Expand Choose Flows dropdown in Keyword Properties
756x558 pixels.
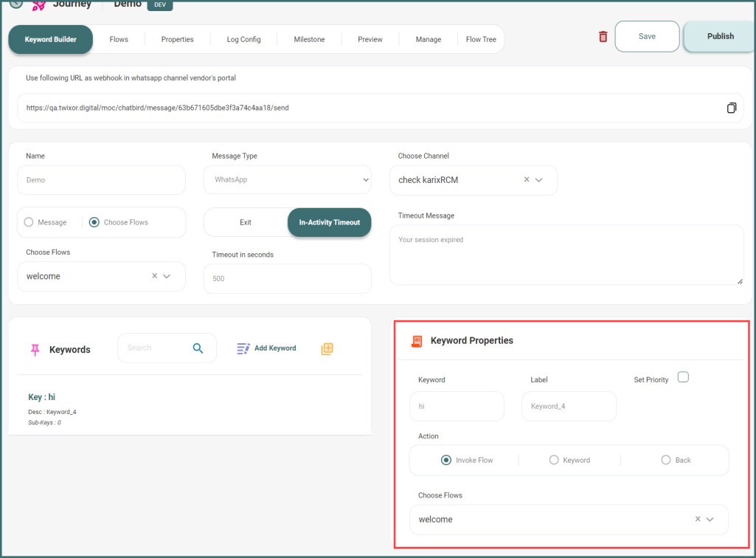(710, 519)
